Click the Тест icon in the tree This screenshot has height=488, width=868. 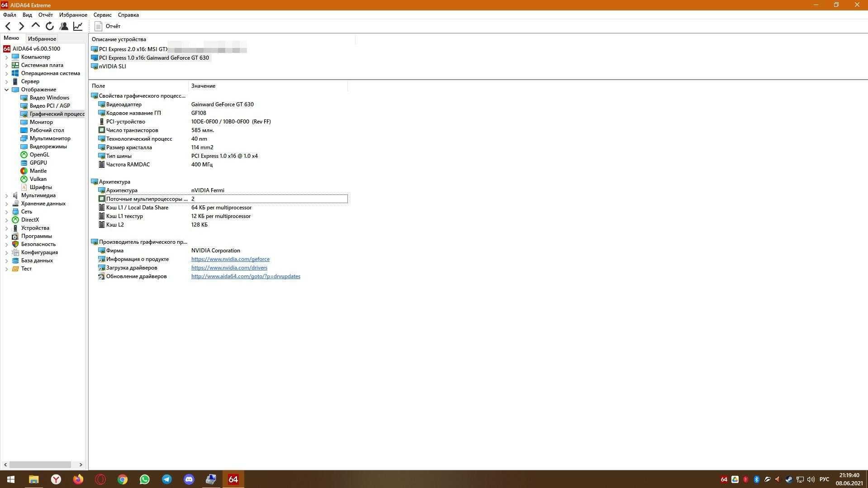(x=15, y=269)
